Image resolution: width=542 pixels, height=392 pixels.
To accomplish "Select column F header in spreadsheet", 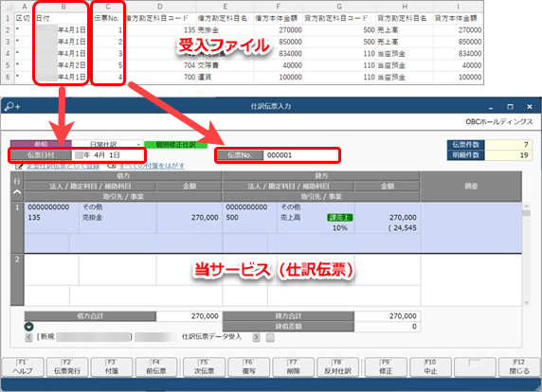I will point(279,7).
